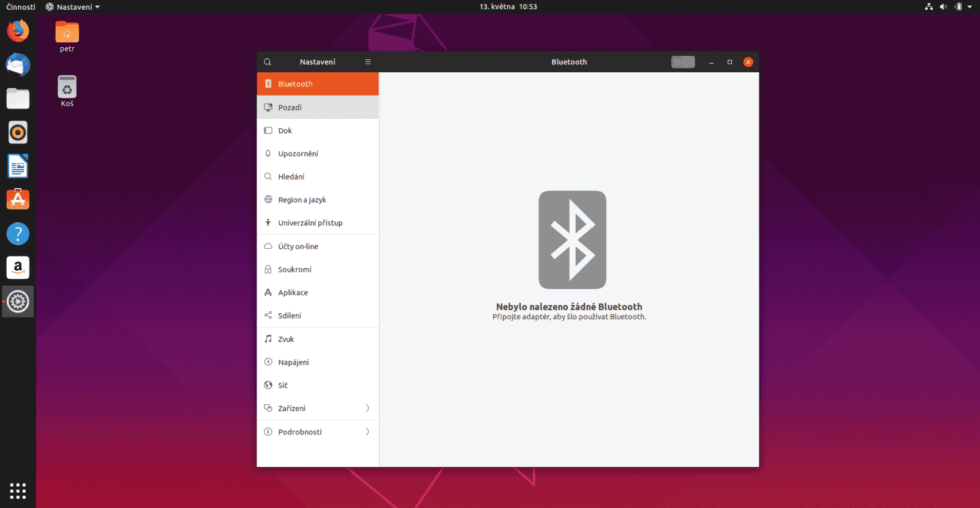Open Amazon launcher in the dock
Image resolution: width=980 pixels, height=508 pixels.
click(18, 267)
